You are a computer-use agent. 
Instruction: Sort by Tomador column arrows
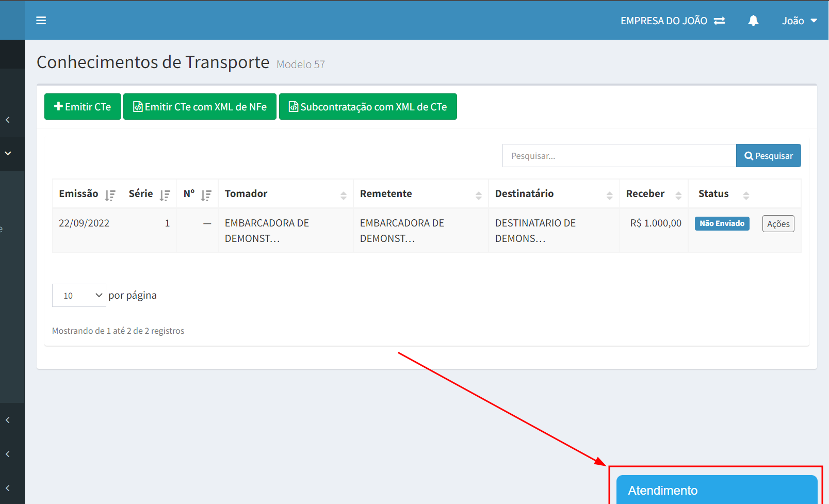point(344,195)
